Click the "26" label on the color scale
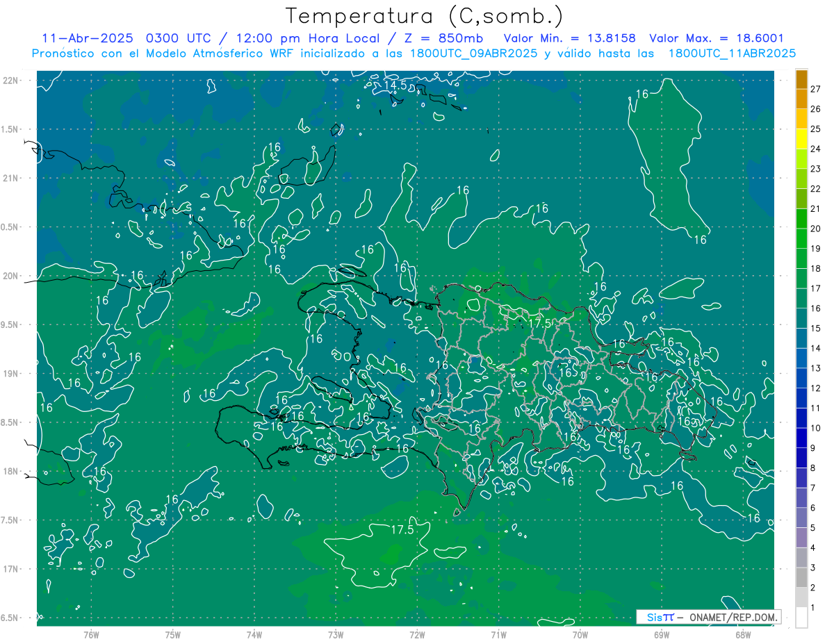The width and height of the screenshot is (834, 644). click(815, 109)
